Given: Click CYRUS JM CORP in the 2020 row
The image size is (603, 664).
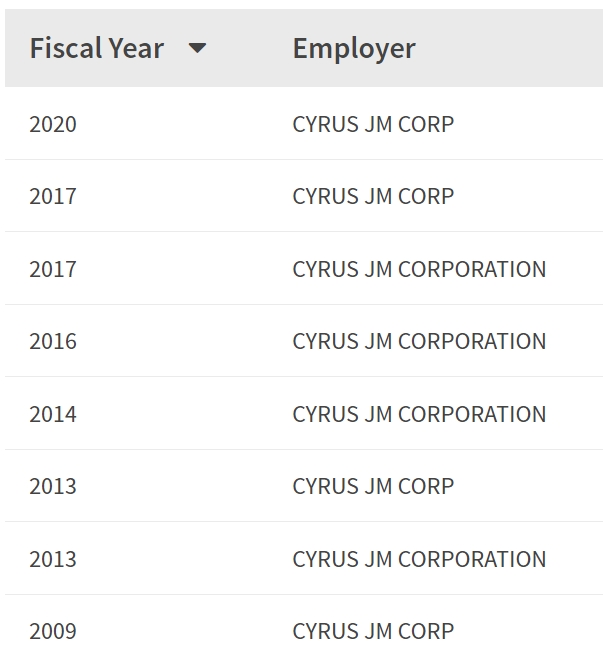Looking at the screenshot, I should [x=373, y=124].
